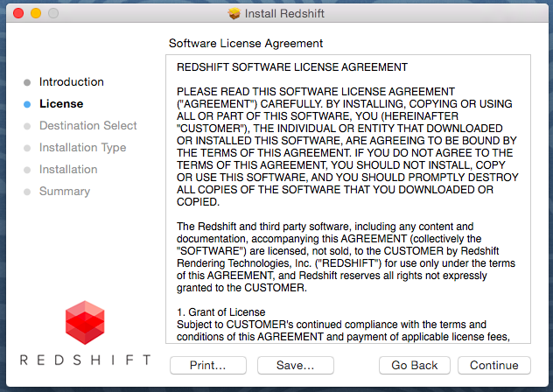Go Back to the previous step
Image resolution: width=553 pixels, height=392 pixels.
point(415,365)
